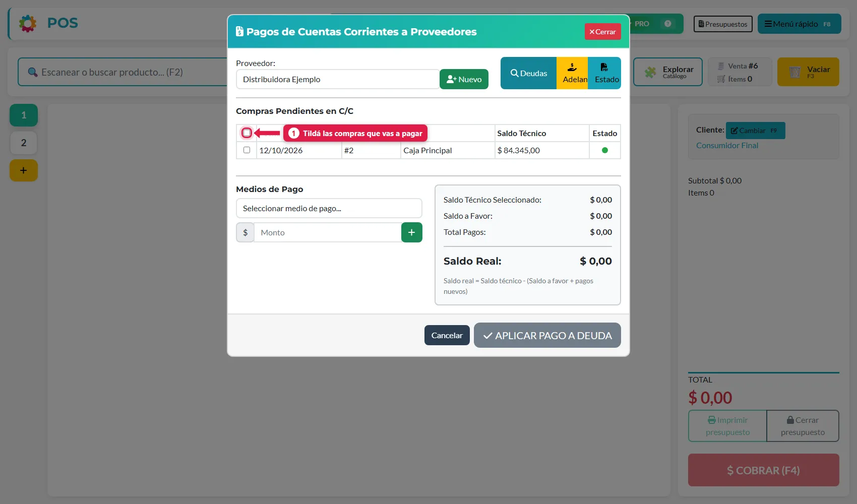
Task: Click the dollar sign prefix of Monto
Action: (246, 232)
